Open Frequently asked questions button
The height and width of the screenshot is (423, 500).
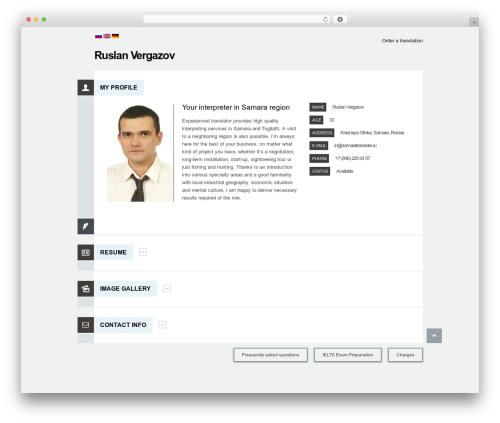(270, 355)
